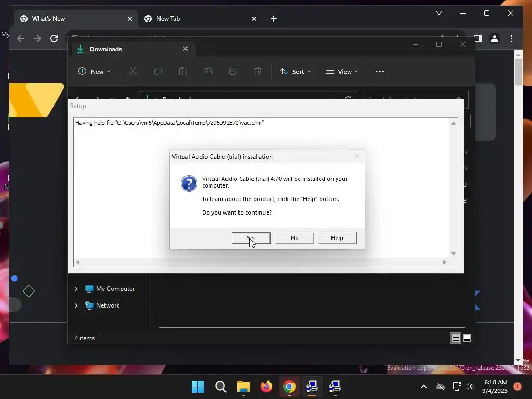Close the New Tab Chrome tab
The height and width of the screenshot is (399, 532).
pyautogui.click(x=254, y=19)
